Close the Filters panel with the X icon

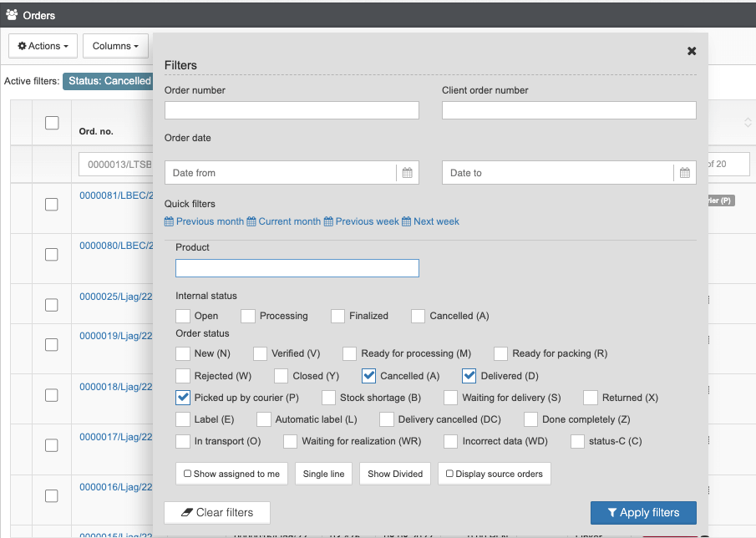[692, 51]
